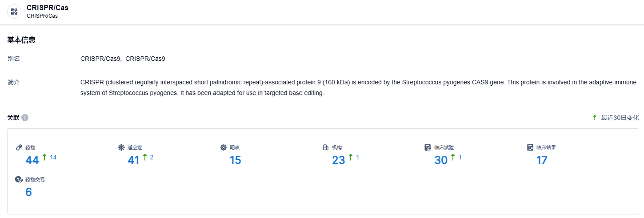Click the 基本信息 section heading
The height and width of the screenshot is (218, 644).
click(21, 40)
